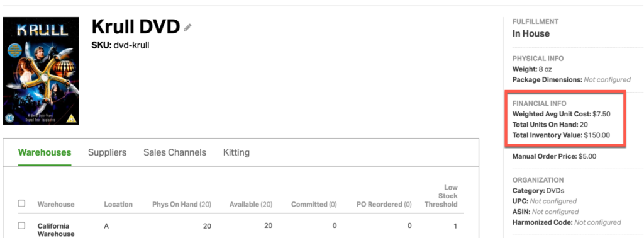Click the UPC Not configured value
644x238 pixels.
coord(553,201)
